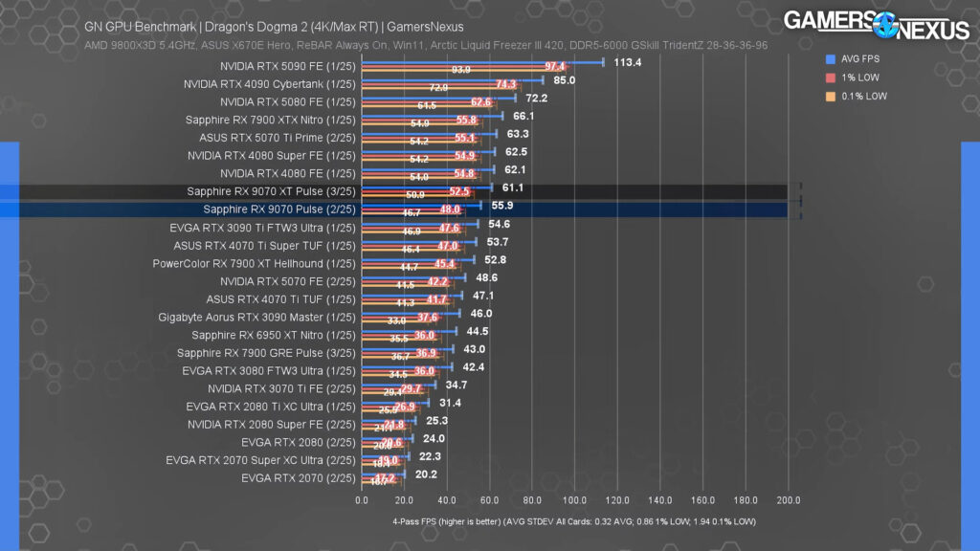Image resolution: width=980 pixels, height=551 pixels.
Task: Click the 4-Pass FPS axis caption
Action: [x=574, y=521]
